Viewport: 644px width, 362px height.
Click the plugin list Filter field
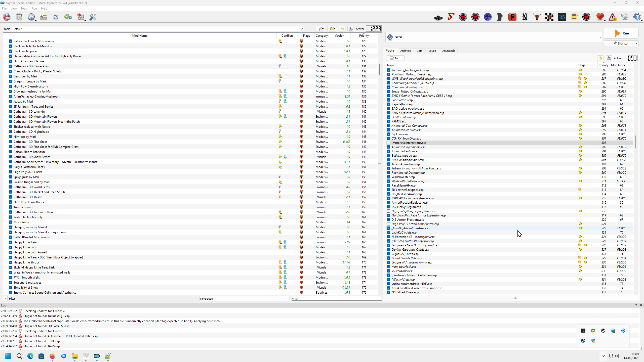(x=574, y=298)
